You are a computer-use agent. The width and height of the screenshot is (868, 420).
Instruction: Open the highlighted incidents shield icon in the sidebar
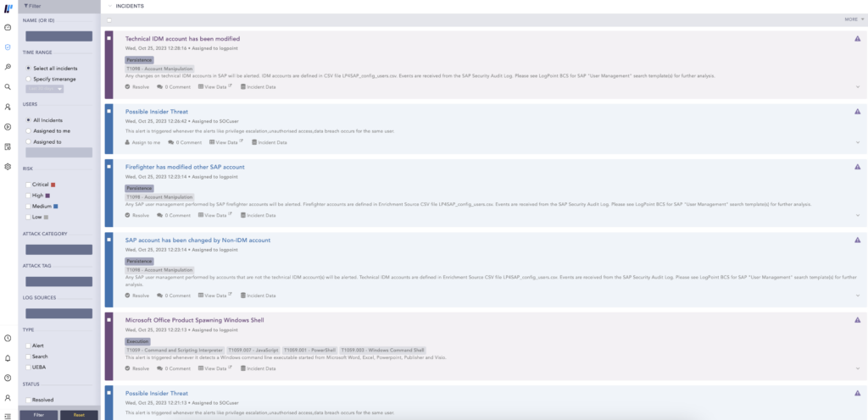(8, 47)
